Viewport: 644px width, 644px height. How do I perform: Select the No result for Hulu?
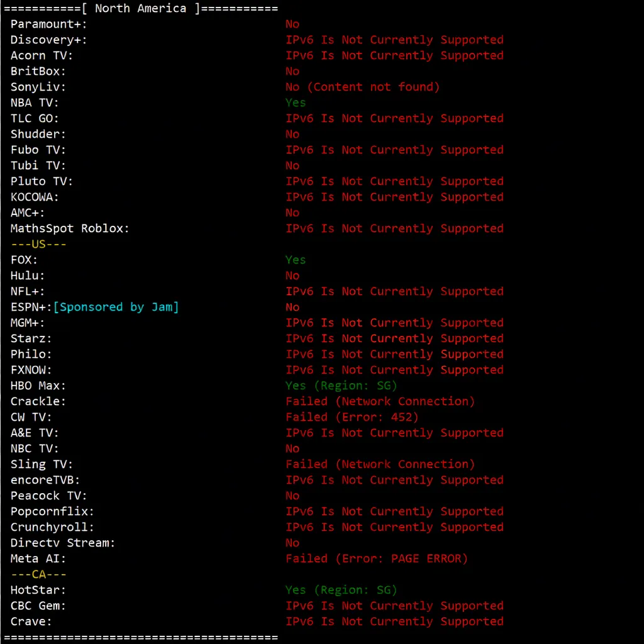click(x=292, y=275)
